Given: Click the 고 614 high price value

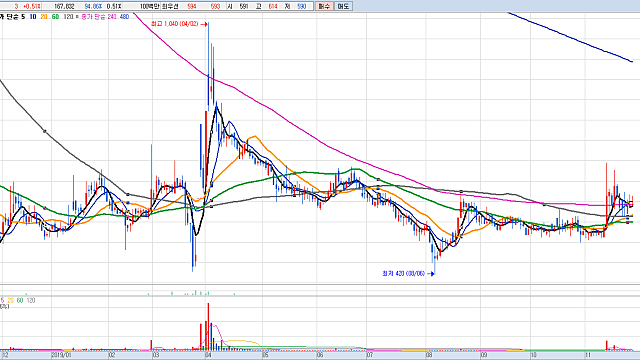Looking at the screenshot, I should coord(273,6).
